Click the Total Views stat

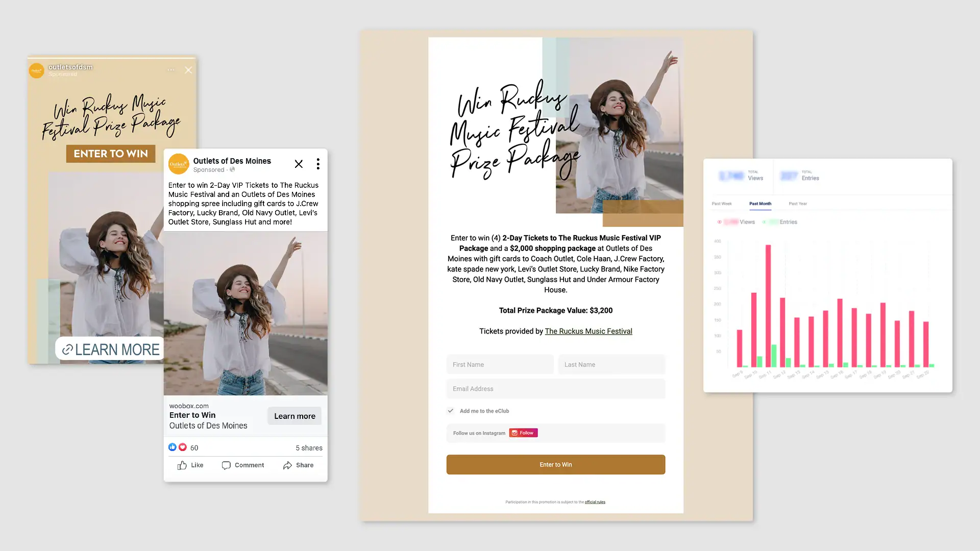pyautogui.click(x=741, y=176)
